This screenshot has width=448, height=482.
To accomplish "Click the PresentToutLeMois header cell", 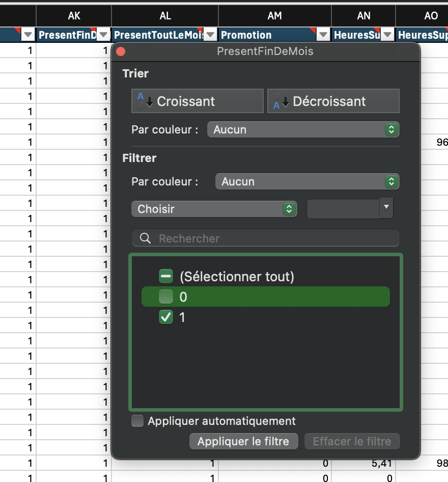I will click(165, 35).
